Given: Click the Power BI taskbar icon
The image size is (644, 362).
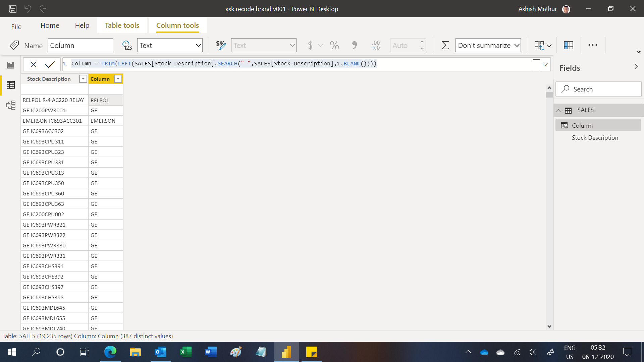Looking at the screenshot, I should pyautogui.click(x=286, y=352).
